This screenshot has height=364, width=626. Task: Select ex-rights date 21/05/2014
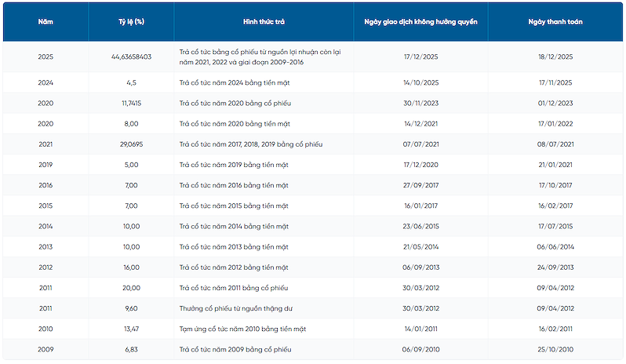point(420,247)
